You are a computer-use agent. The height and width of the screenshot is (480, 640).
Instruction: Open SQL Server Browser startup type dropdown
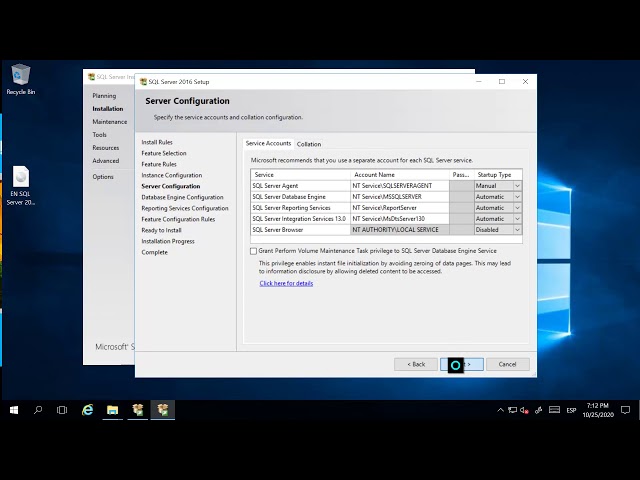point(517,230)
